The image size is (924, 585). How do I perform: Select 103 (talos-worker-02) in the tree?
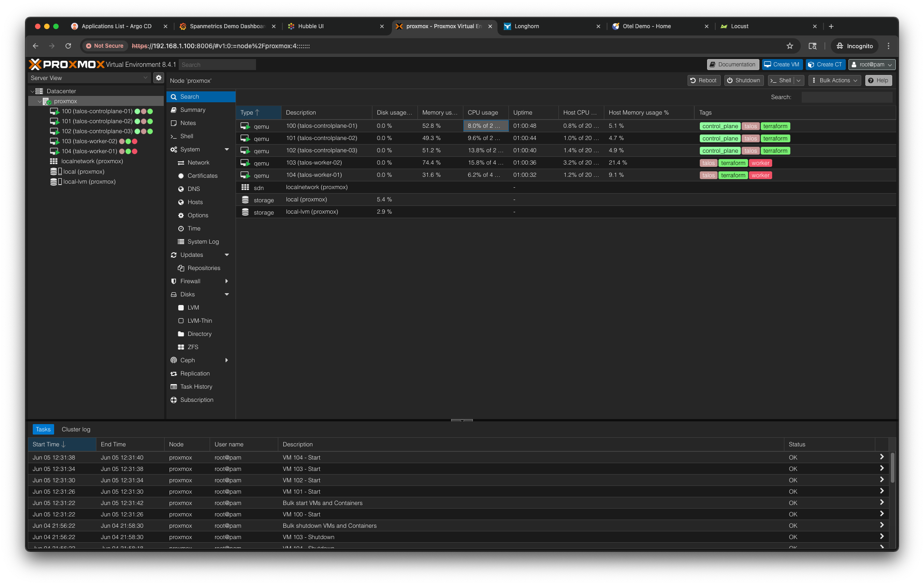tap(90, 141)
